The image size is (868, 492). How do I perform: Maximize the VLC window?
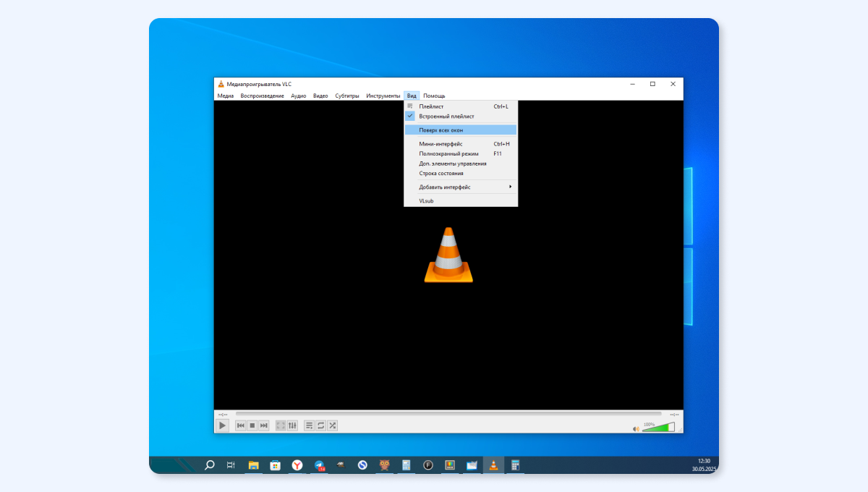pos(652,84)
